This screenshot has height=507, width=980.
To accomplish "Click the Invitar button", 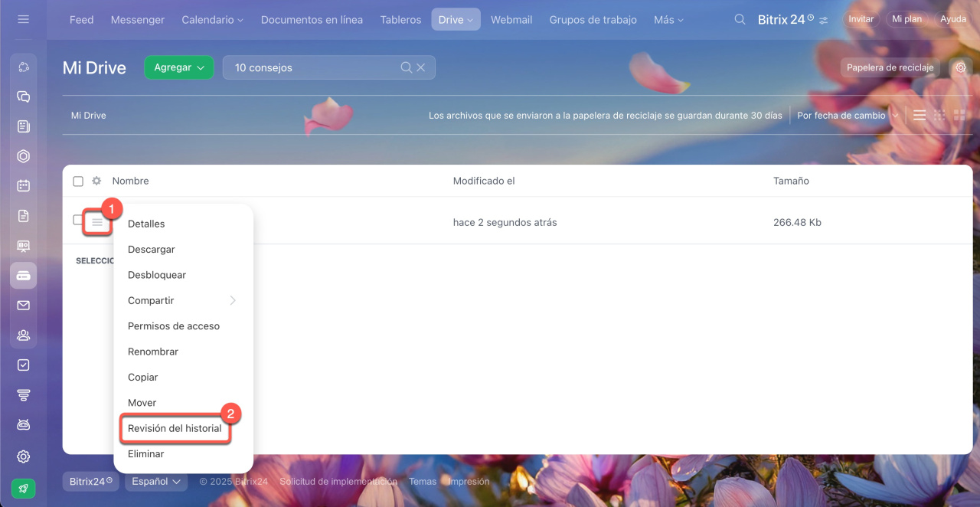I will point(861,19).
